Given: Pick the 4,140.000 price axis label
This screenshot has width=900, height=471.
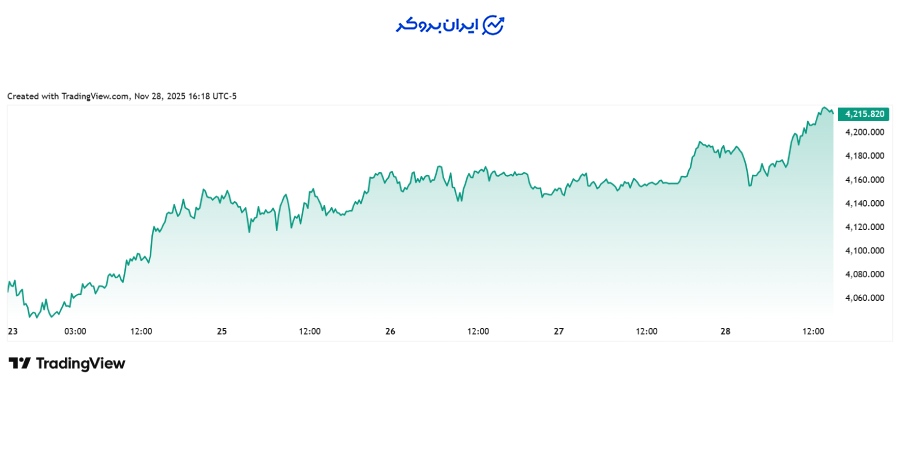Looking at the screenshot, I should pyautogui.click(x=865, y=203).
